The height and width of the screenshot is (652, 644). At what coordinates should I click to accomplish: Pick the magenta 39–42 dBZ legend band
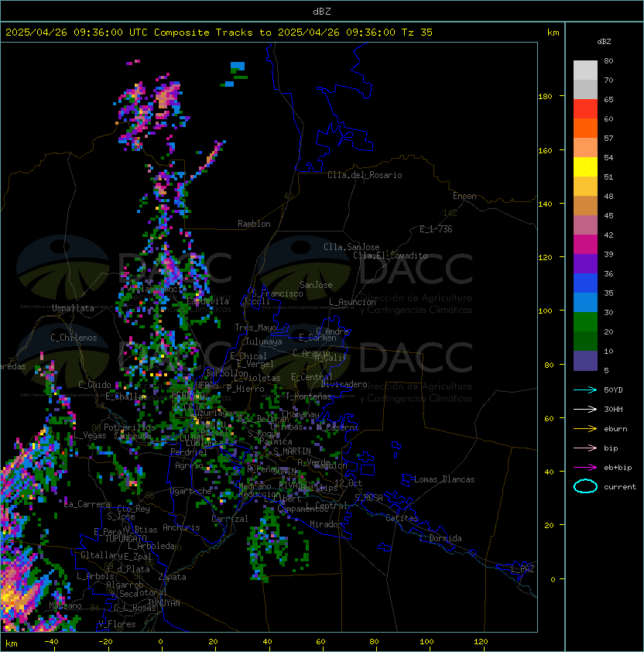tap(585, 245)
